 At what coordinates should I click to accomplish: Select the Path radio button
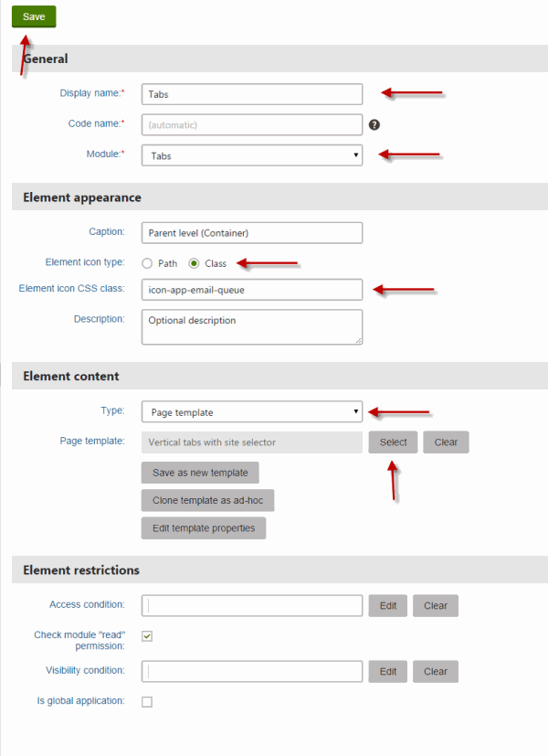[x=147, y=263]
